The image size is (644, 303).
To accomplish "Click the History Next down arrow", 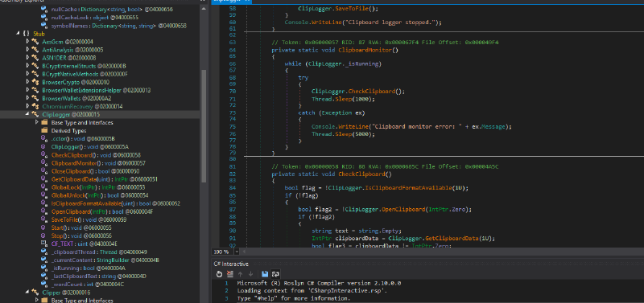I will tap(250, 274).
